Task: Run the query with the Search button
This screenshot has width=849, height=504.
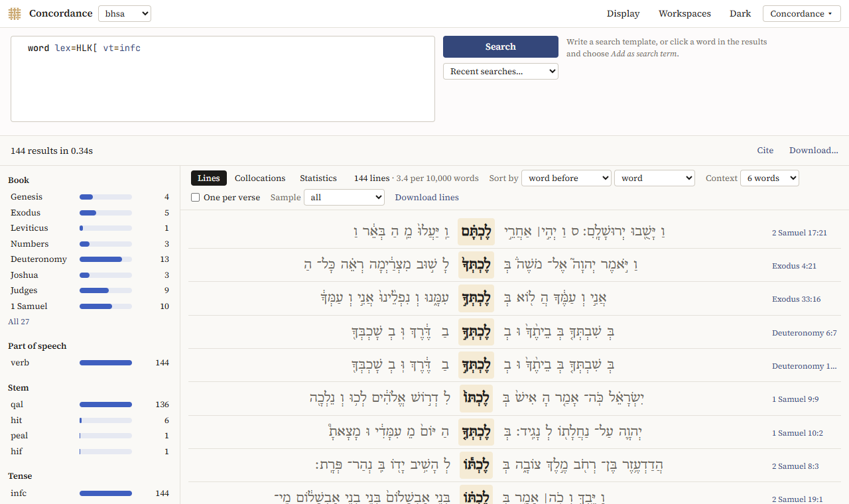Action: 501,46
